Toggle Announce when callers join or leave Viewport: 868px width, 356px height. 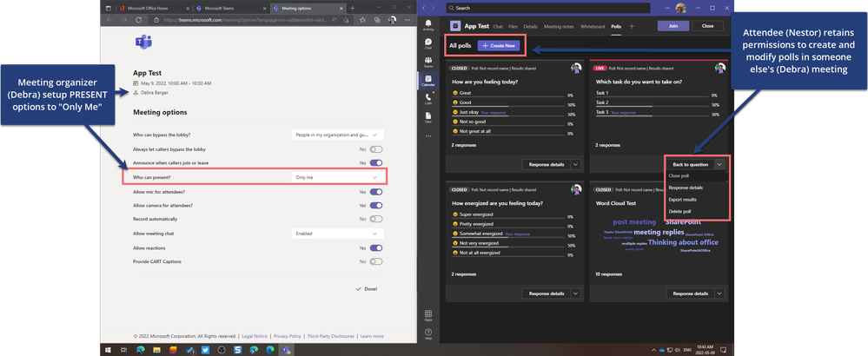pyautogui.click(x=376, y=163)
